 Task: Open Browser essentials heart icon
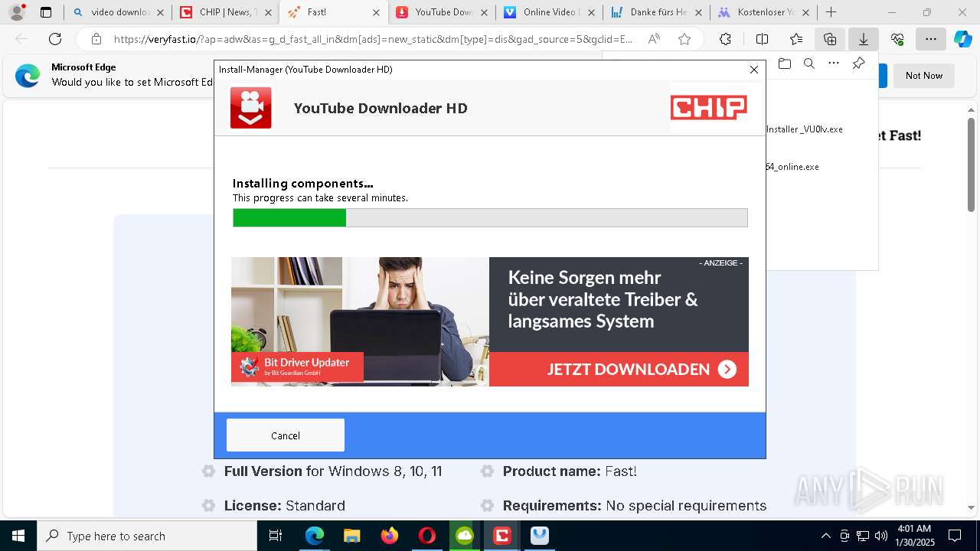pos(897,39)
